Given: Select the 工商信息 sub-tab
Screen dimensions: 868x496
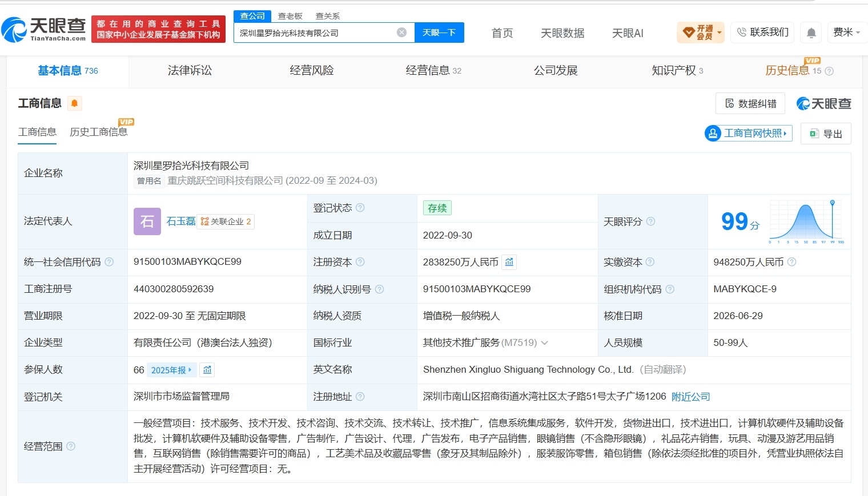Looking at the screenshot, I should click(x=37, y=132).
